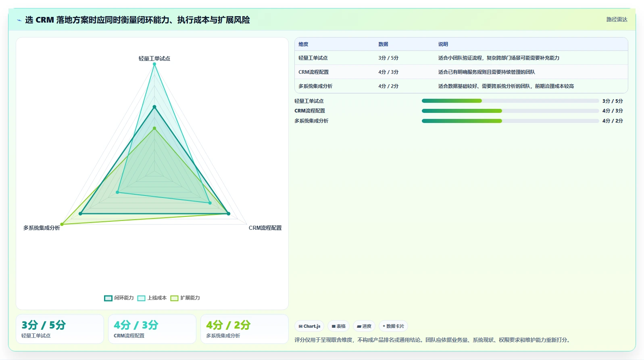Click the 说明 column header

click(443, 44)
